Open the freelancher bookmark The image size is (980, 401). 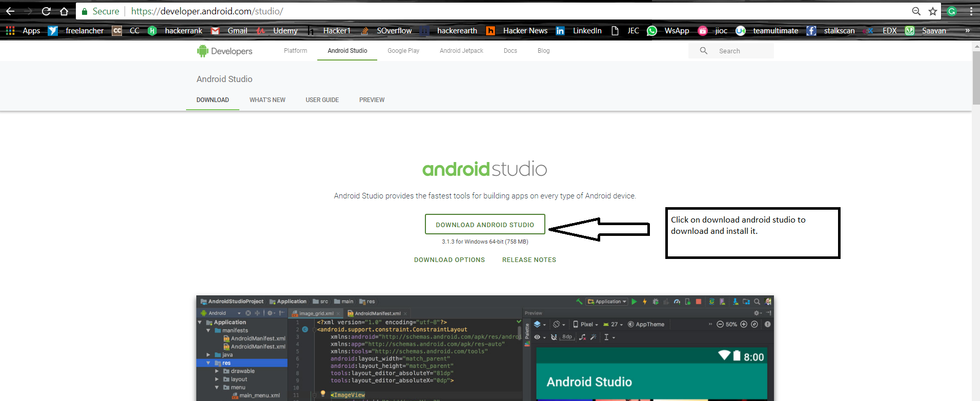(76, 31)
